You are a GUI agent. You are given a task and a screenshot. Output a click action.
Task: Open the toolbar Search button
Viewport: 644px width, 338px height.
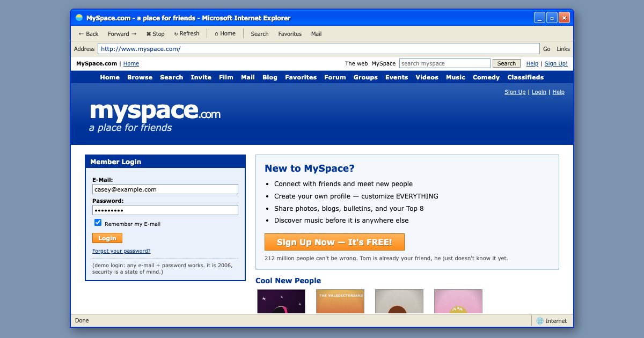260,34
